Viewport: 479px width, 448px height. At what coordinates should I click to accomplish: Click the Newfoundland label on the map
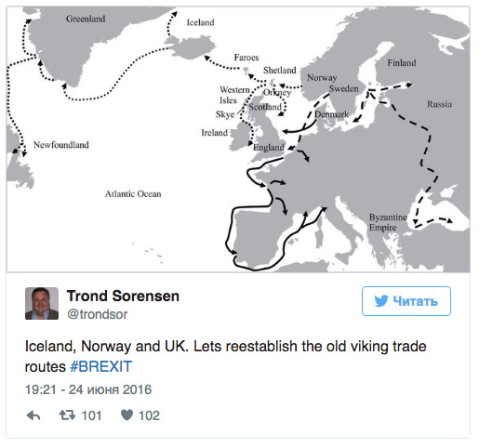click(61, 145)
